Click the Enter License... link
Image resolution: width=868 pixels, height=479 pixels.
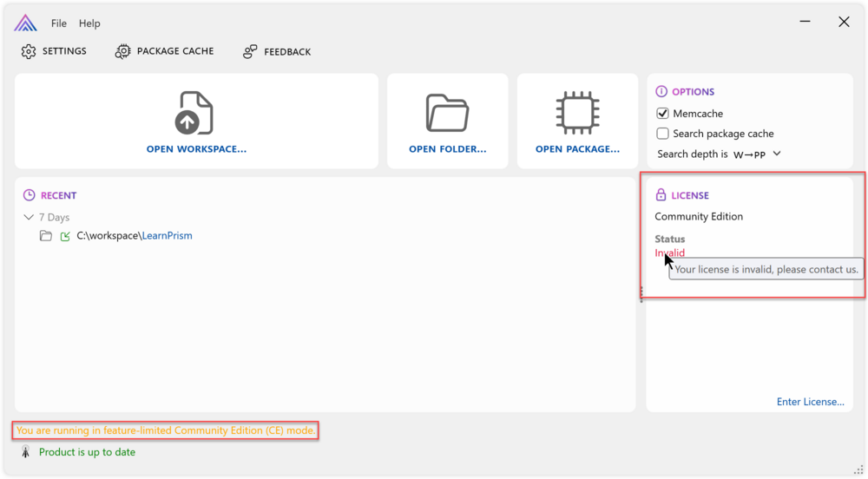click(811, 402)
